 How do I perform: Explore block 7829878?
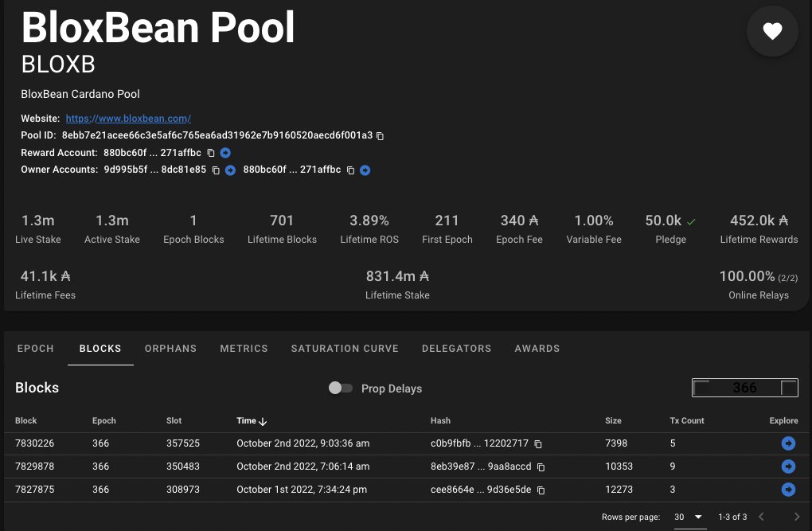point(788,467)
